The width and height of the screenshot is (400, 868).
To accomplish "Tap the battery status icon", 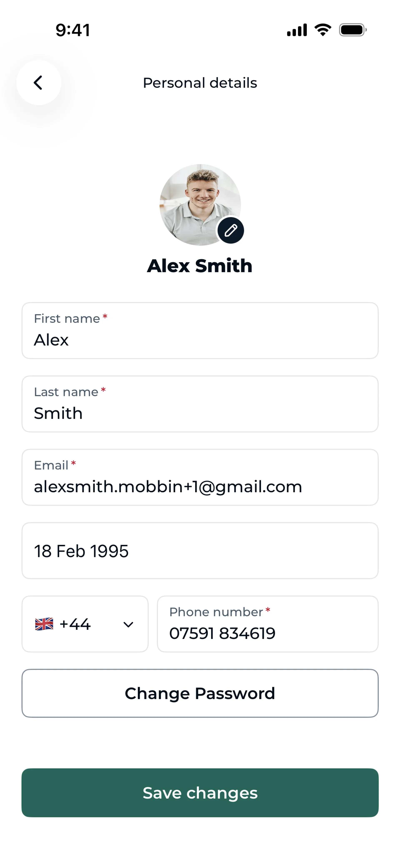I will [353, 30].
